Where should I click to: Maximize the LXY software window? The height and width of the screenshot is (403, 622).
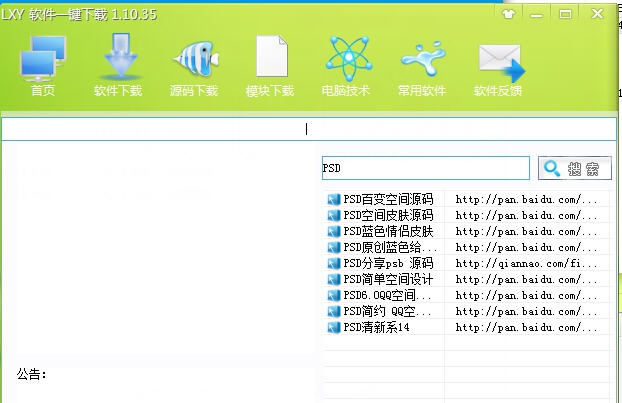point(565,14)
